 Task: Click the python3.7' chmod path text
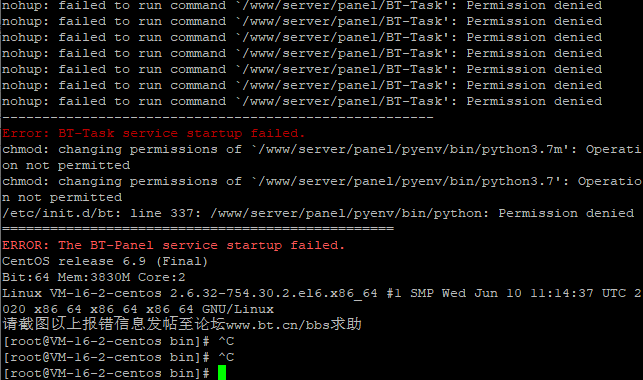pyautogui.click(x=411, y=181)
